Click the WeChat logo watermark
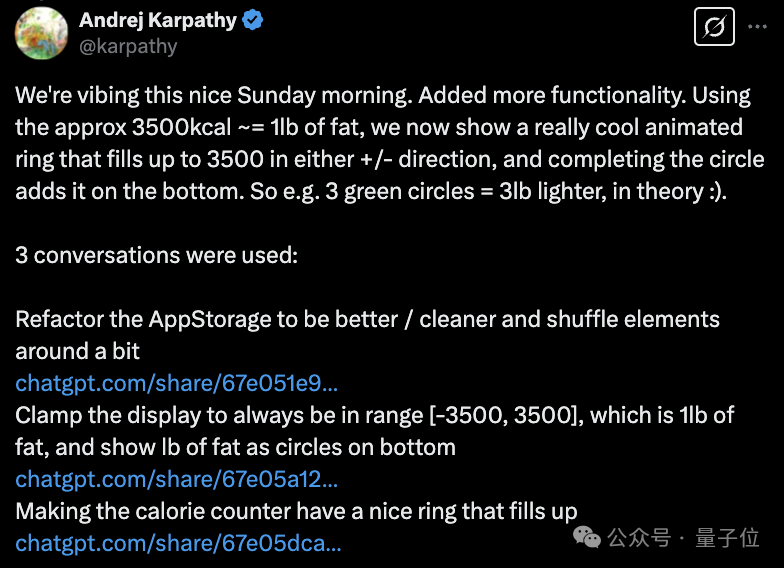Viewport: 784px width, 568px height. click(587, 537)
